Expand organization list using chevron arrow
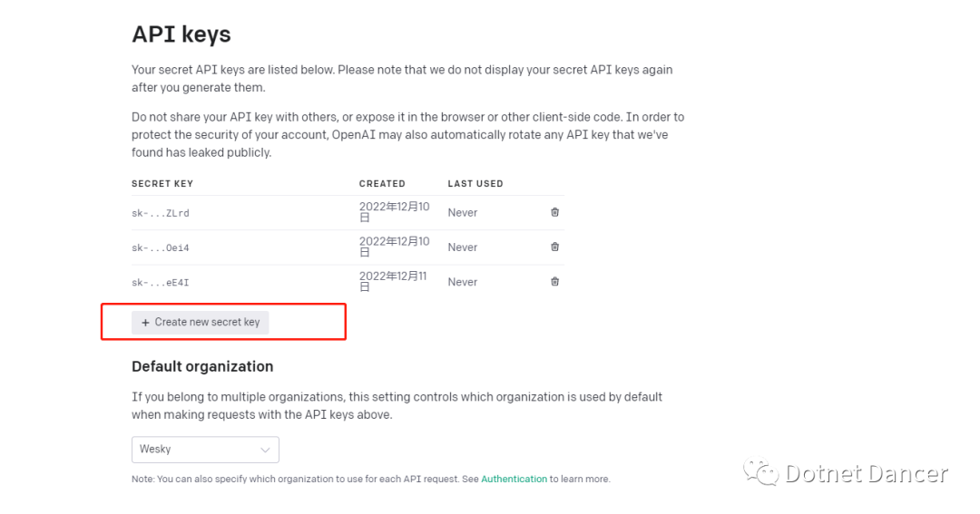Image resolution: width=980 pixels, height=514 pixels. pos(266,450)
